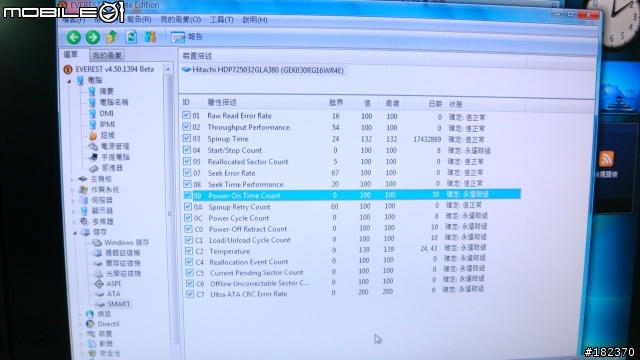This screenshot has width=640, height=360.
Task: Open the Favorites (O) menu
Action: pyautogui.click(x=180, y=19)
